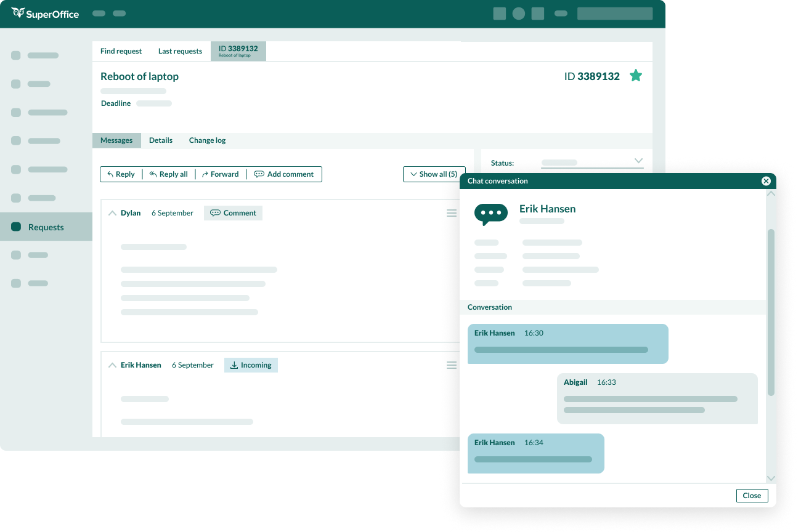Open the Change log tab

coord(207,140)
